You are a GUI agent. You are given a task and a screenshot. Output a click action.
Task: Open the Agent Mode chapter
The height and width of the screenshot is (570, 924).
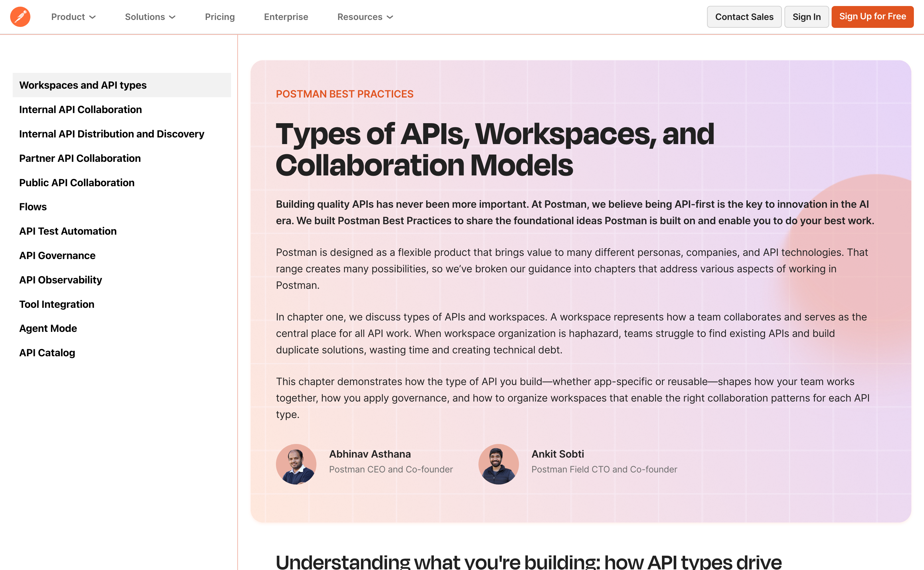point(48,328)
